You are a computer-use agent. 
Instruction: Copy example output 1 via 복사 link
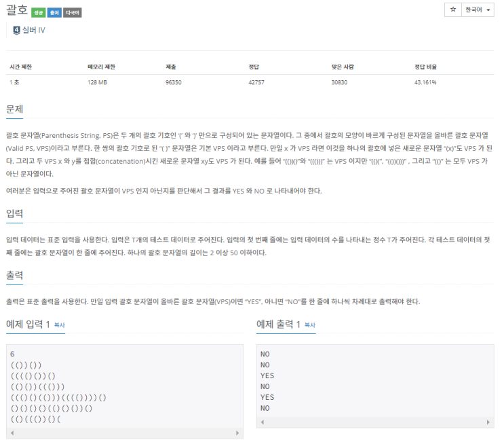(x=310, y=325)
